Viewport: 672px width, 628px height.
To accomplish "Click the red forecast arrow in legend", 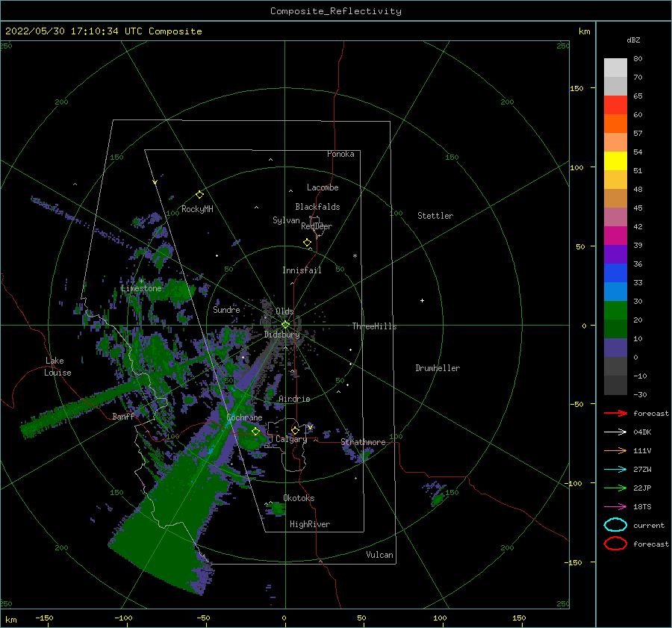I will (615, 413).
